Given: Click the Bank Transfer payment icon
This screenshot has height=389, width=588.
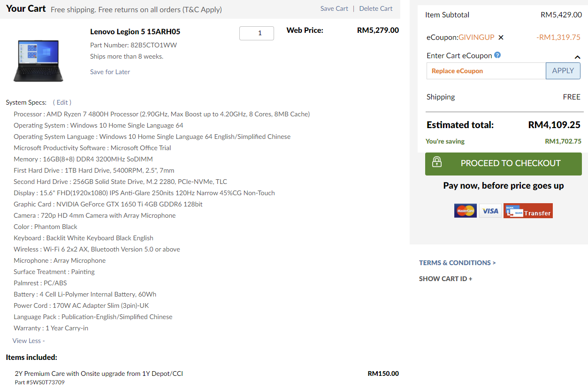Looking at the screenshot, I should (528, 211).
